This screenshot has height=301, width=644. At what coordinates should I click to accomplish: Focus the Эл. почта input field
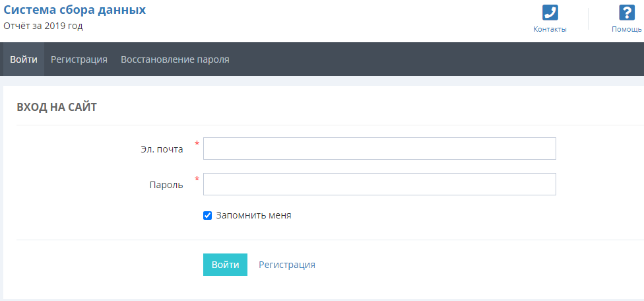pos(379,149)
